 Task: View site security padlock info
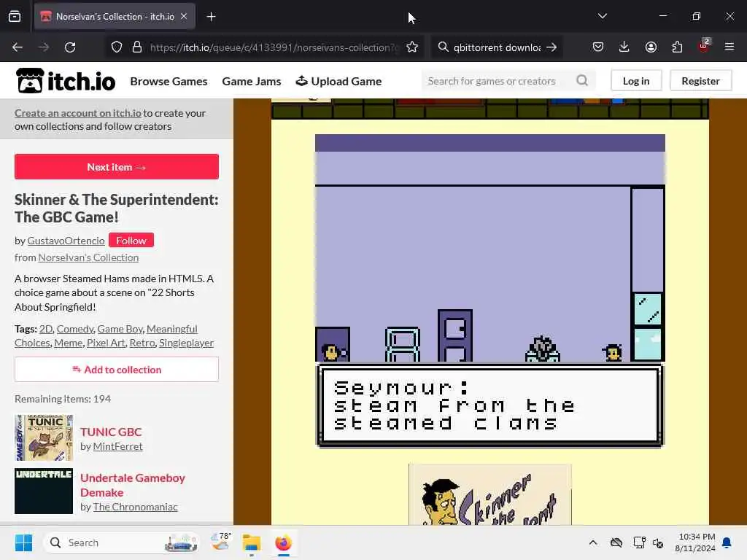point(137,47)
